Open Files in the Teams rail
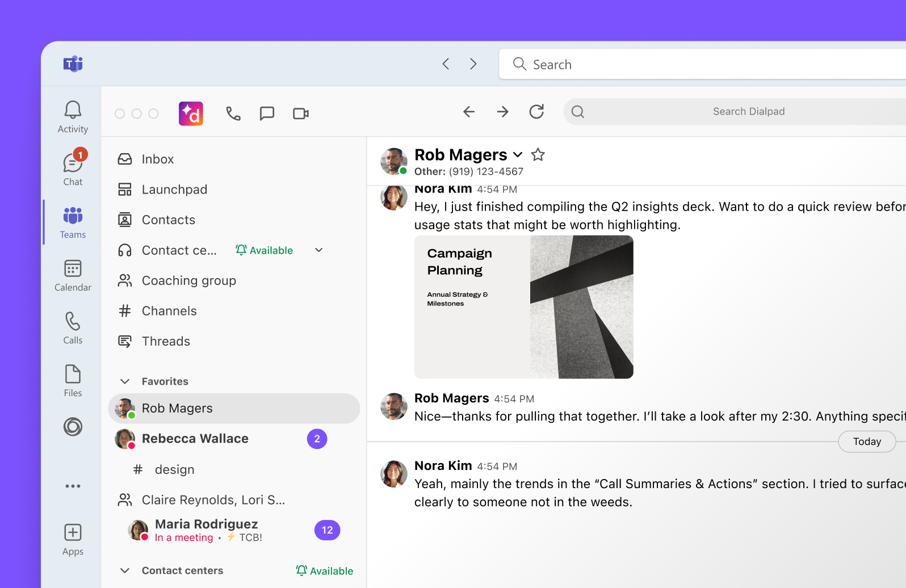 point(73,380)
